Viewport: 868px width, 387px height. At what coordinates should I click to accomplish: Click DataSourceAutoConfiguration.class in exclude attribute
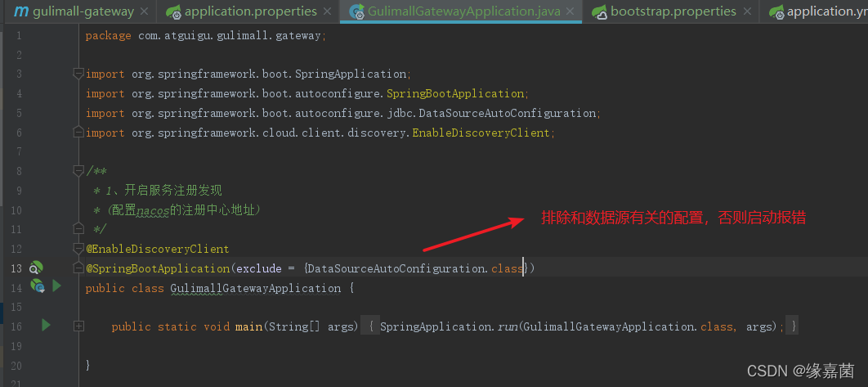(415, 268)
